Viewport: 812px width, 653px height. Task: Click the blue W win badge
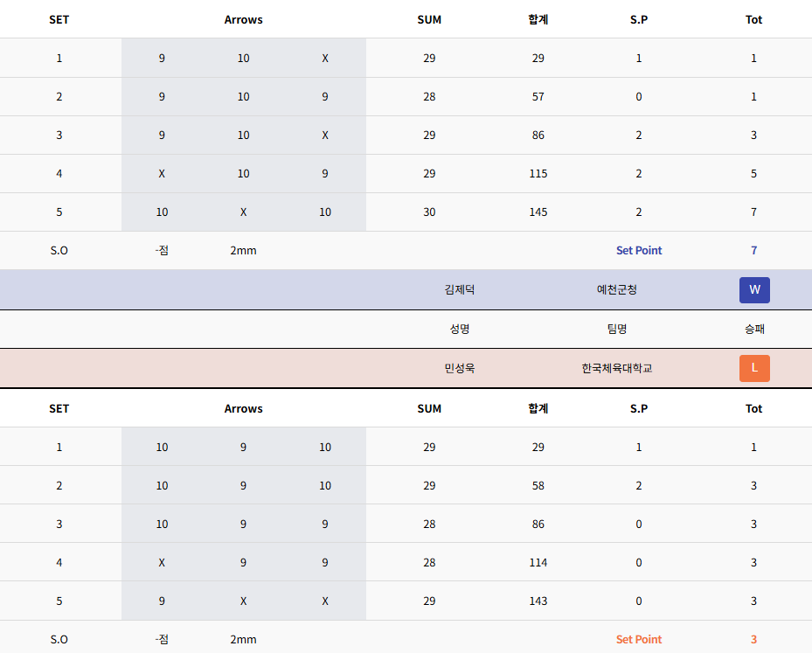tap(754, 289)
